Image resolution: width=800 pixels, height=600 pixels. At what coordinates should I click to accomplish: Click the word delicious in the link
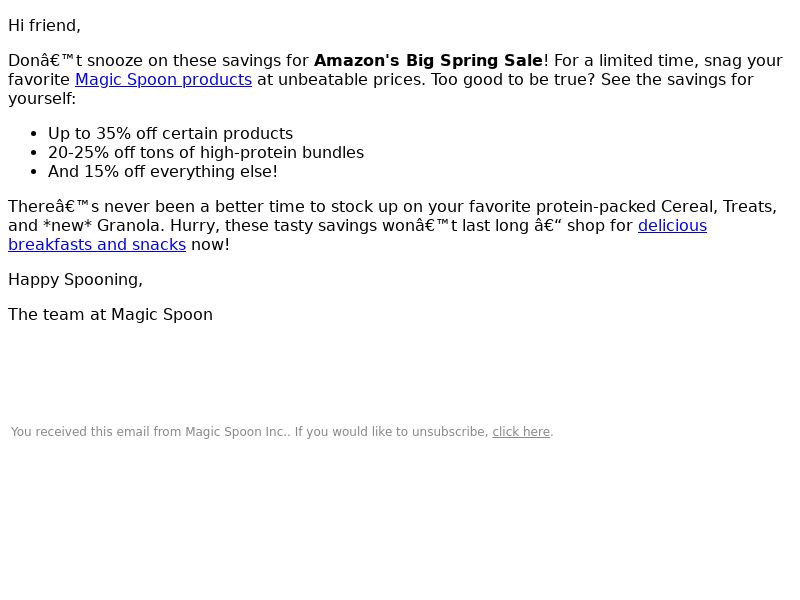coord(672,226)
